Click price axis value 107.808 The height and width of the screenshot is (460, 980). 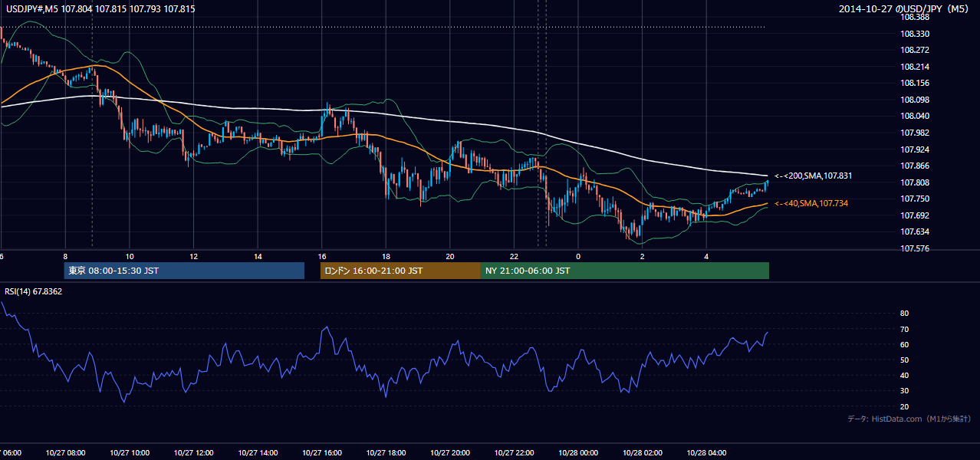click(915, 182)
